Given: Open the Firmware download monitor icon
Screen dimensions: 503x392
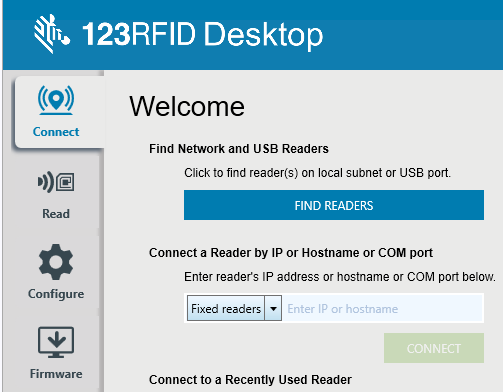Looking at the screenshot, I should coord(56,342).
